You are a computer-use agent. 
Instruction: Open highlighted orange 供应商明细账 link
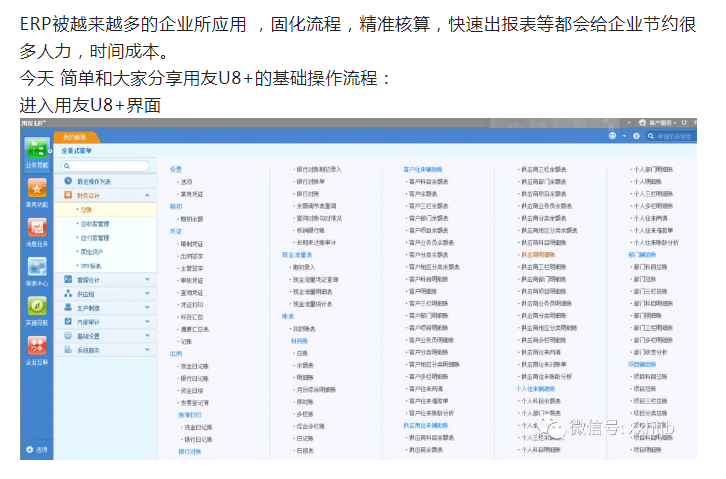point(538,255)
